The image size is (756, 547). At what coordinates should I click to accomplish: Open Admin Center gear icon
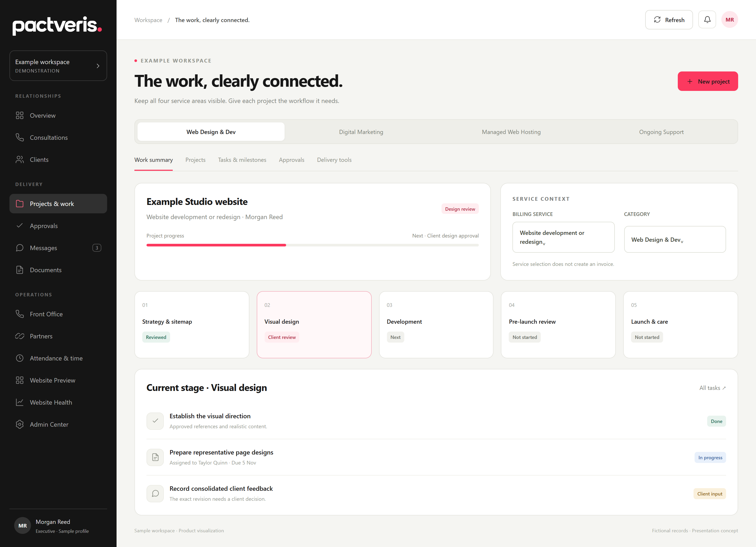click(x=20, y=424)
